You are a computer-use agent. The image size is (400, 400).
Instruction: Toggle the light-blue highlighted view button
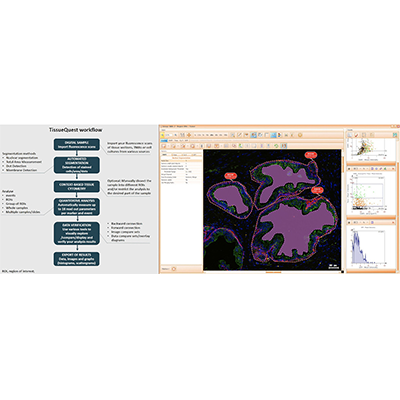pos(273,135)
